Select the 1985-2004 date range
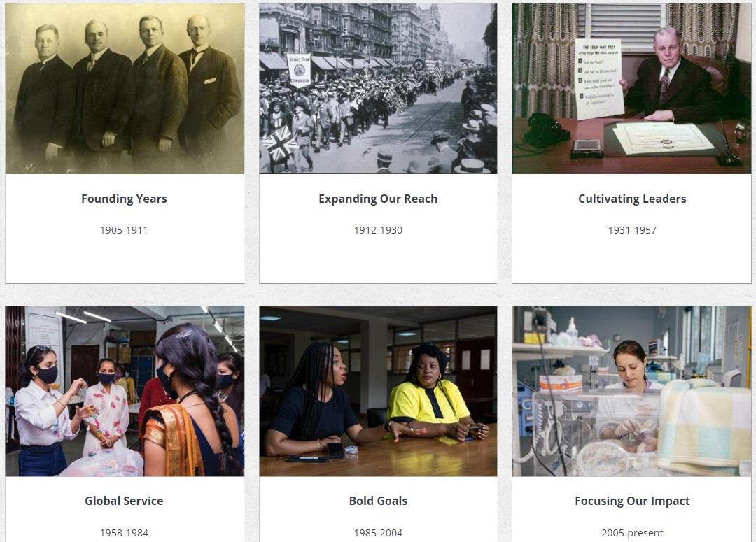The image size is (756, 542). coord(378,533)
